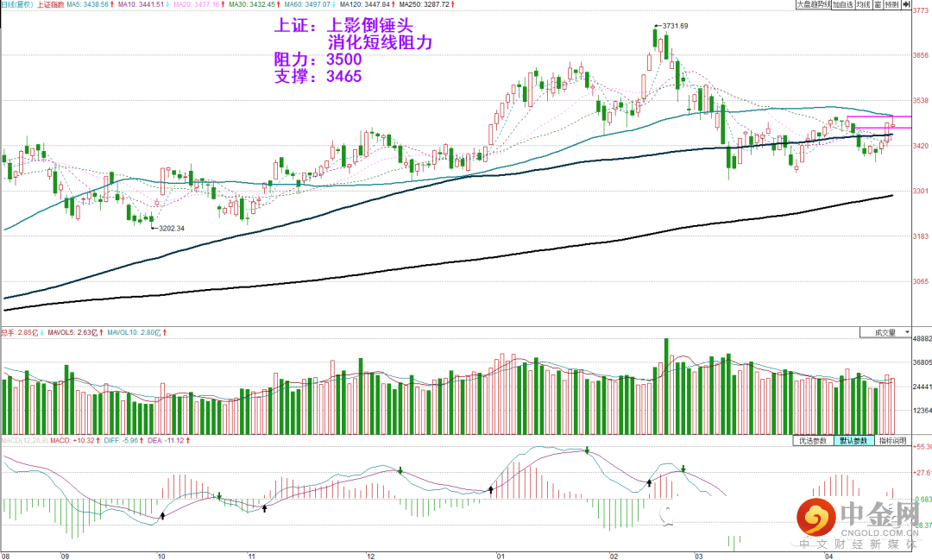
Task: Click the 预测 forecast button
Action: coord(891,4)
